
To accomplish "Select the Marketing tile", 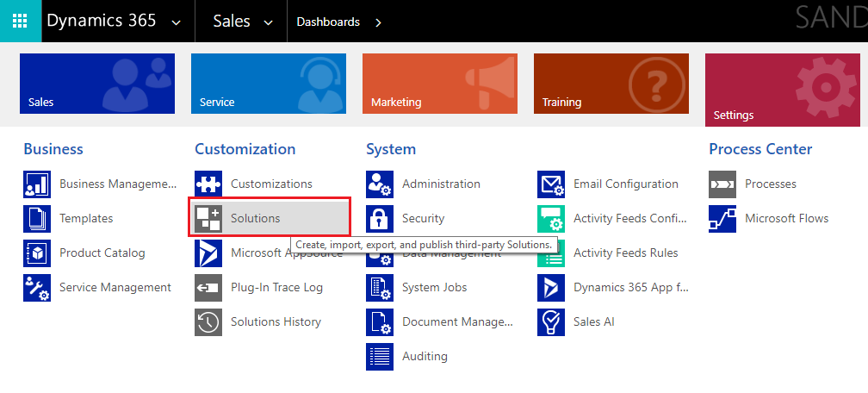I will point(439,84).
